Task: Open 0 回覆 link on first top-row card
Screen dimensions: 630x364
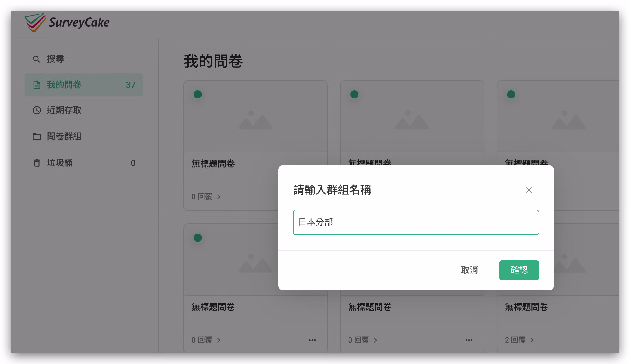Action: pos(206,197)
